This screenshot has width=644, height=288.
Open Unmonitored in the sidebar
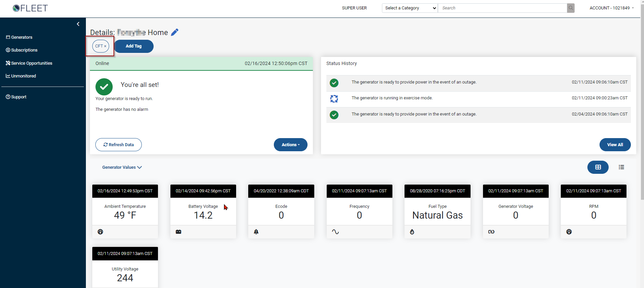[21, 76]
